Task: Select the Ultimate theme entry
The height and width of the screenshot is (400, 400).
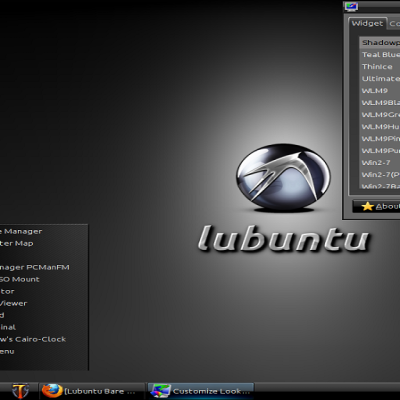Action: [380, 79]
